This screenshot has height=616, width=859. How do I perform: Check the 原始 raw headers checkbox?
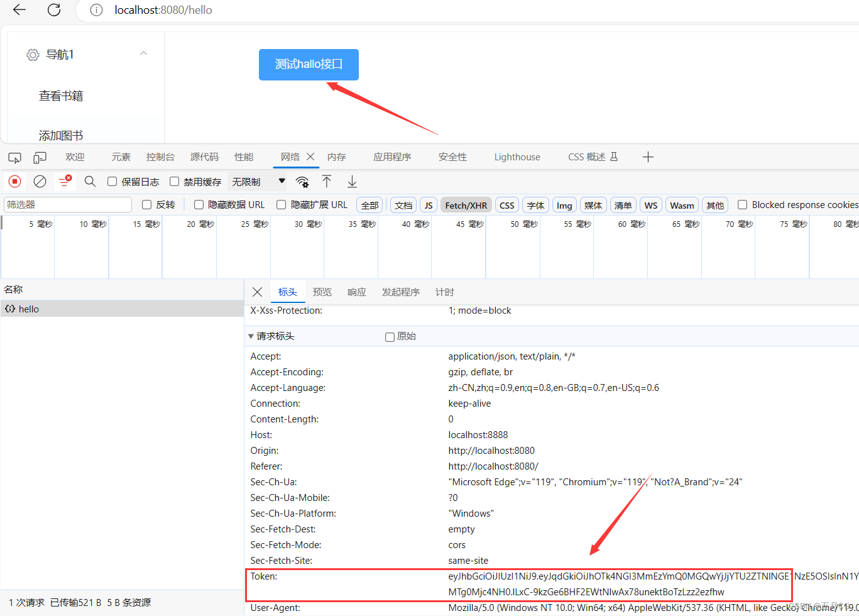pos(390,337)
